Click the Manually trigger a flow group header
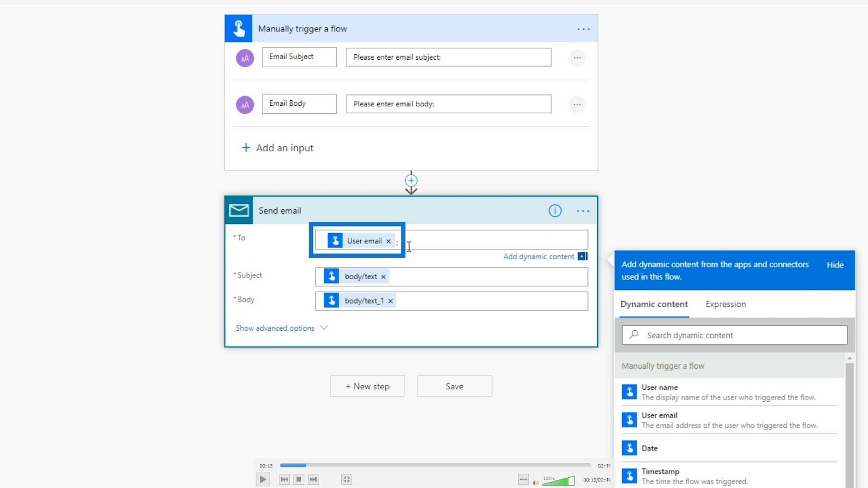Viewport: 868px width, 488px height. (730, 366)
